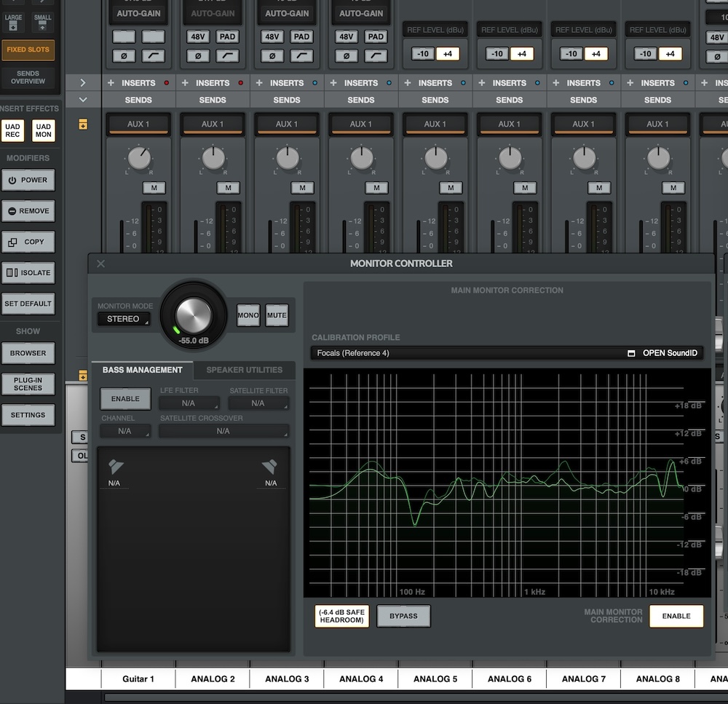Viewport: 728px width, 704px height.
Task: Click the blue insert indicator on ANALOG 3
Action: point(314,83)
